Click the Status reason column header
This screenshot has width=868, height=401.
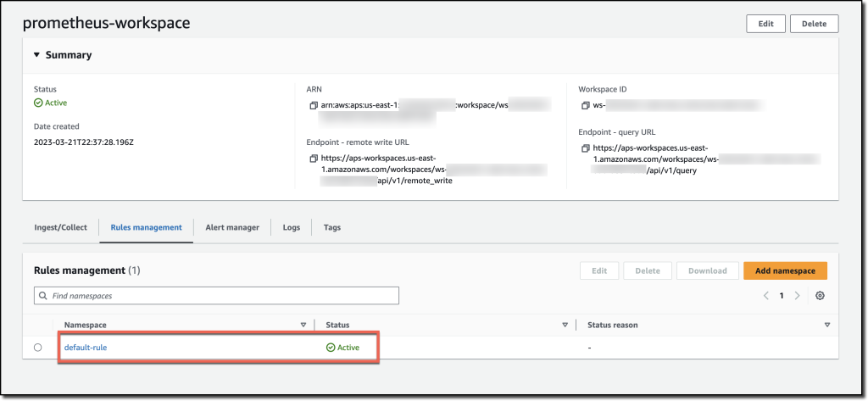pyautogui.click(x=612, y=325)
